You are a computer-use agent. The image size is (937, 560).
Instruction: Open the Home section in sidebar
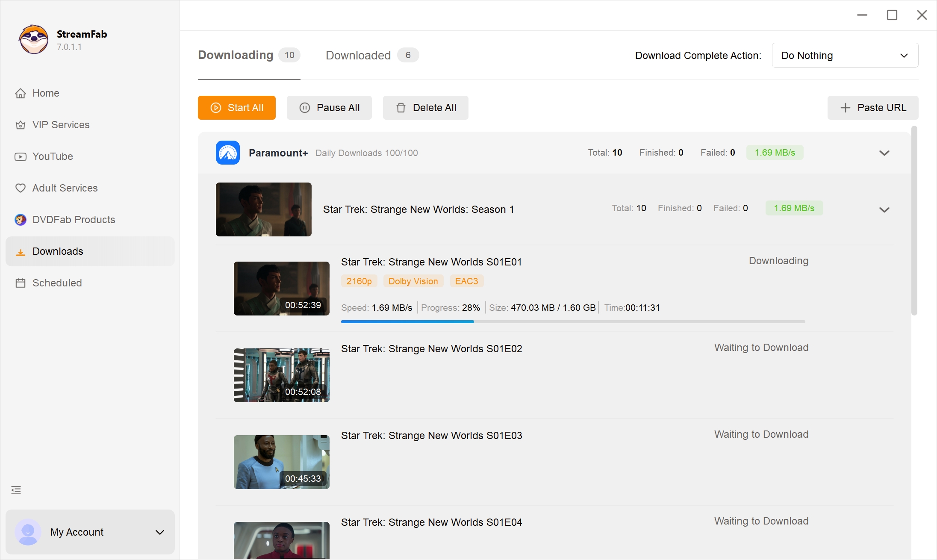click(45, 93)
